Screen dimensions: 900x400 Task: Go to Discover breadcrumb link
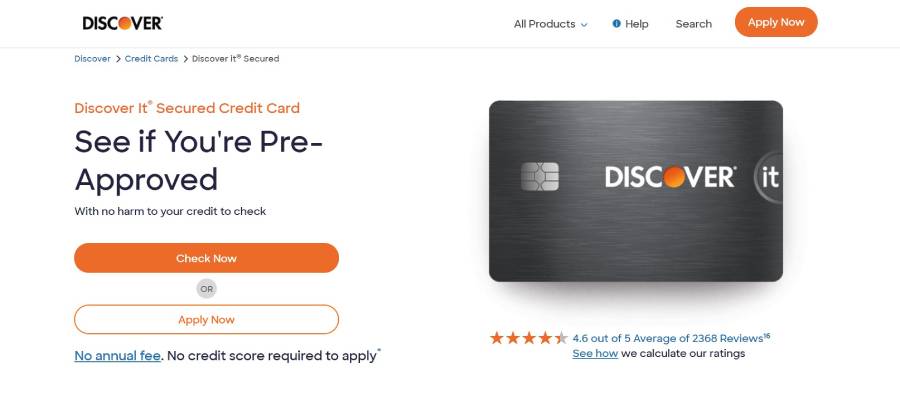pos(92,59)
